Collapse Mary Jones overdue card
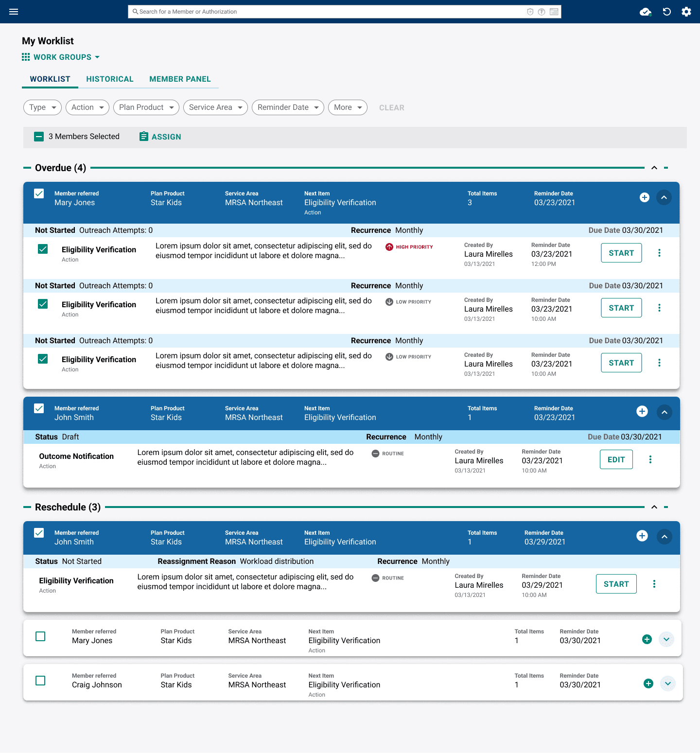 point(664,197)
